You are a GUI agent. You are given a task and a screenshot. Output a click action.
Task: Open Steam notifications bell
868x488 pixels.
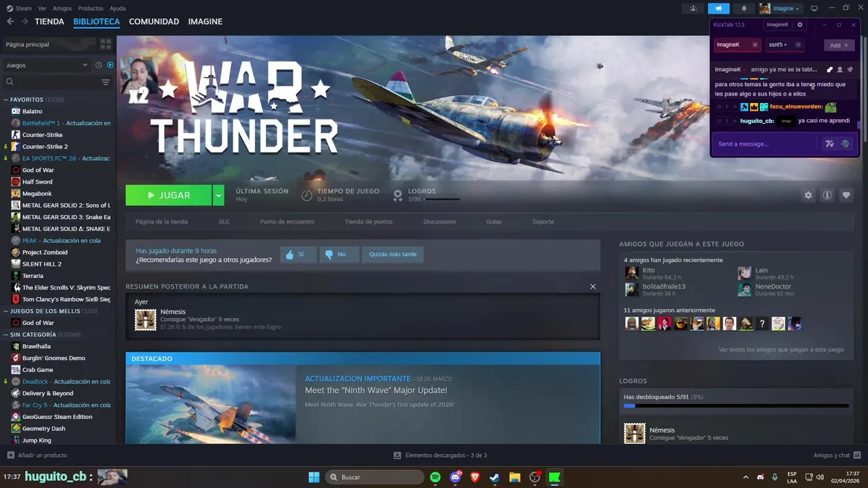coord(744,9)
